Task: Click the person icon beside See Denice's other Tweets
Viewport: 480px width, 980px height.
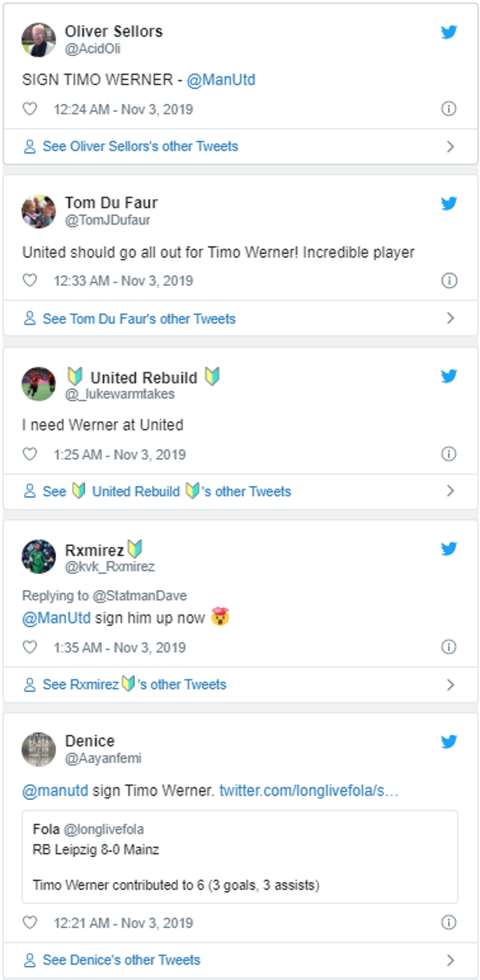Action: (x=29, y=960)
